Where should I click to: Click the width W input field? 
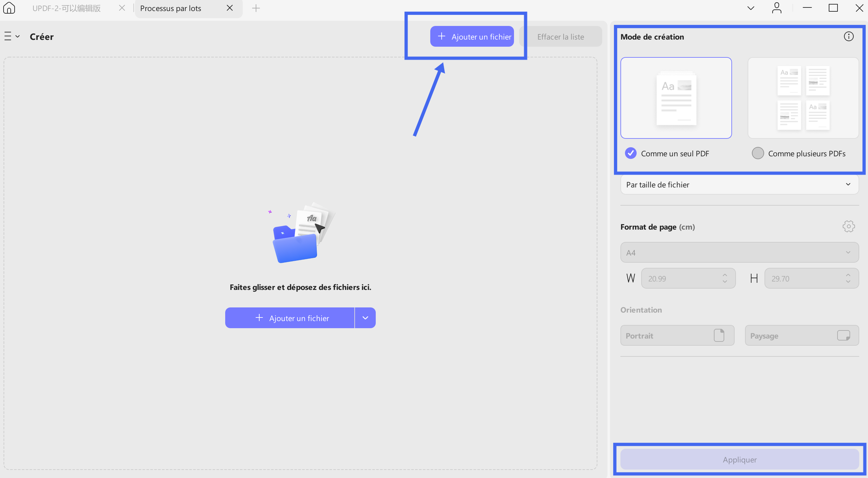click(688, 278)
